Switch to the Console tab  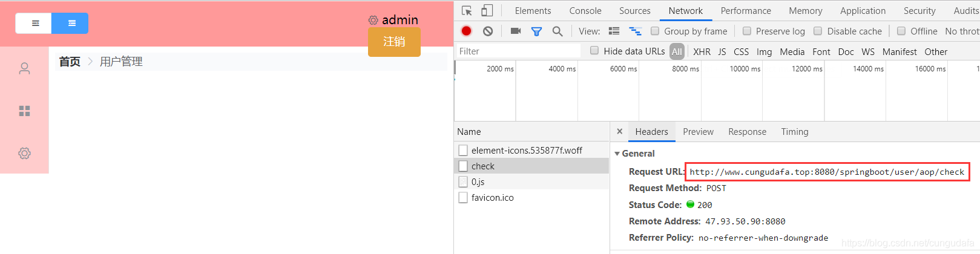tap(585, 11)
